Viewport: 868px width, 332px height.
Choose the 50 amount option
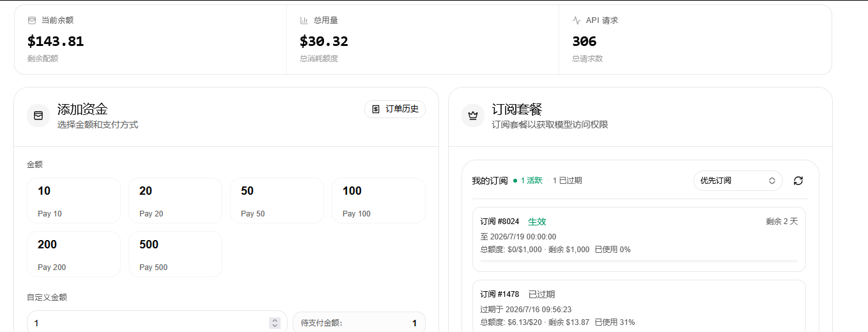coord(277,200)
